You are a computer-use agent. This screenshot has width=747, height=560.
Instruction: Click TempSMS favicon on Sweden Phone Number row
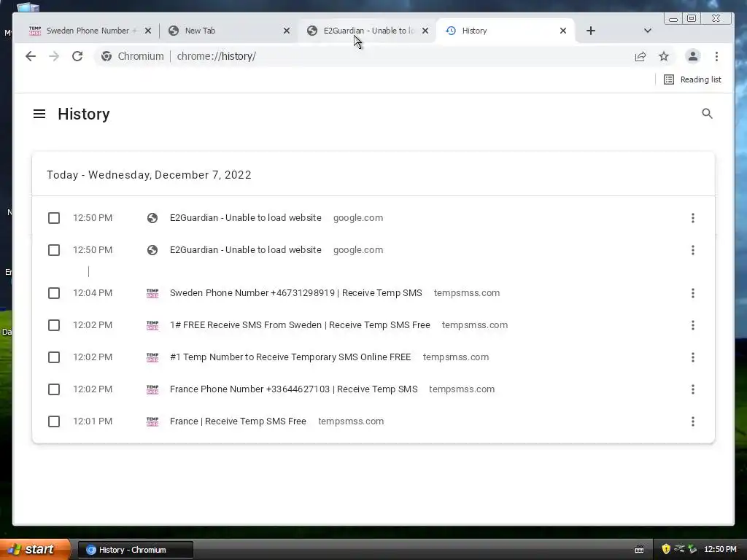(152, 293)
